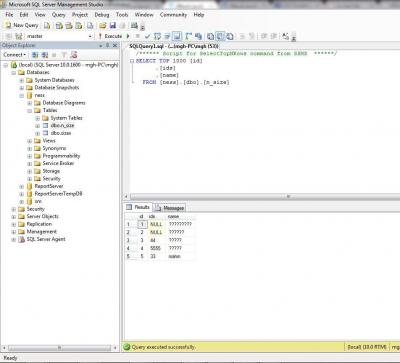Execute the current query
400x363 pixels.
click(x=110, y=36)
